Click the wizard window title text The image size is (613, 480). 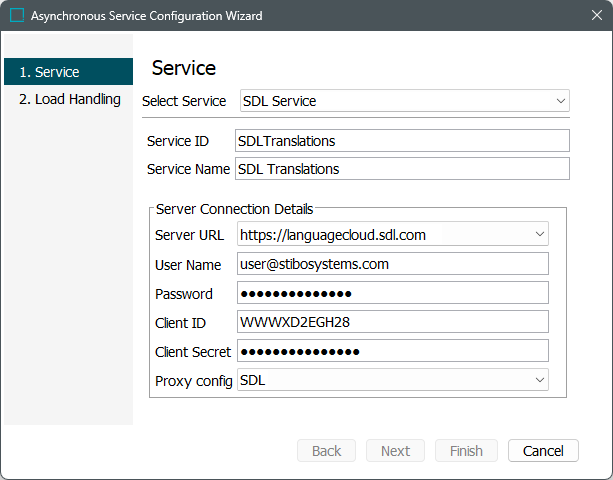(x=146, y=16)
